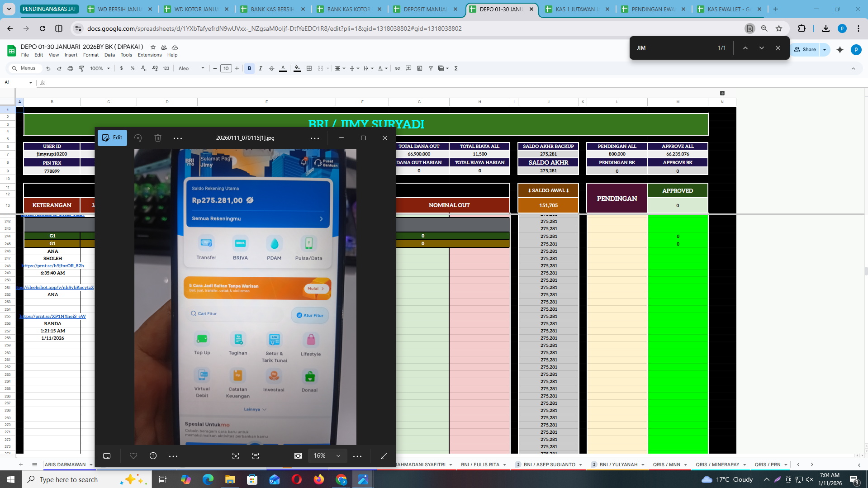Open the zoom level 100% dropdown
Viewport: 868px width, 488px height.
coord(100,68)
